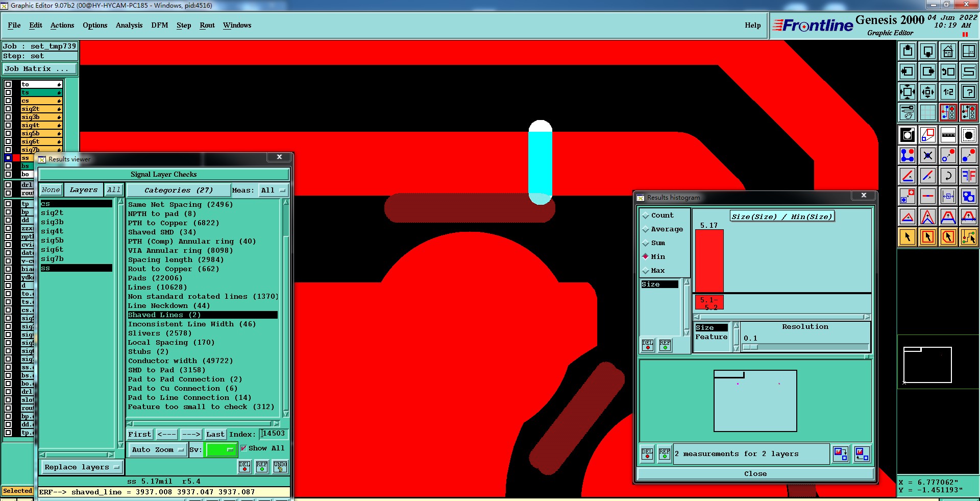The image size is (980, 501).
Task: Select 'Slivers (2578)' category row
Action: (x=203, y=333)
